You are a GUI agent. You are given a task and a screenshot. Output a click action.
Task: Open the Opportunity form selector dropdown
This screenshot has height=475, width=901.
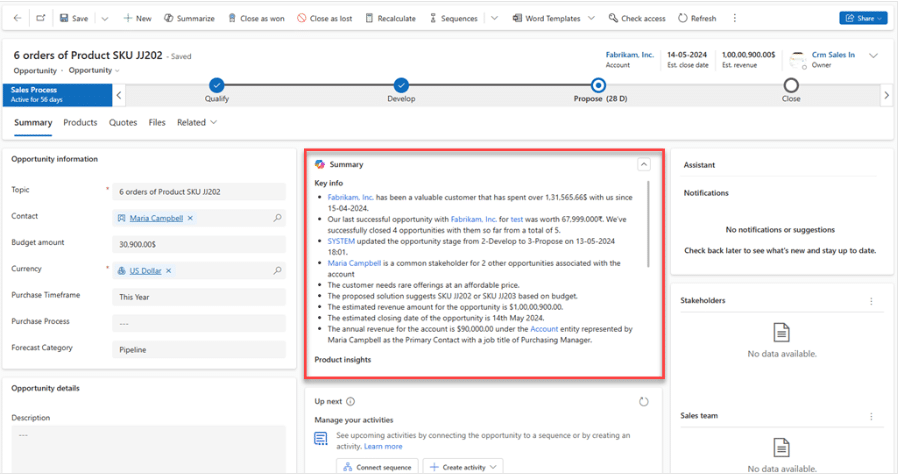pyautogui.click(x=94, y=71)
